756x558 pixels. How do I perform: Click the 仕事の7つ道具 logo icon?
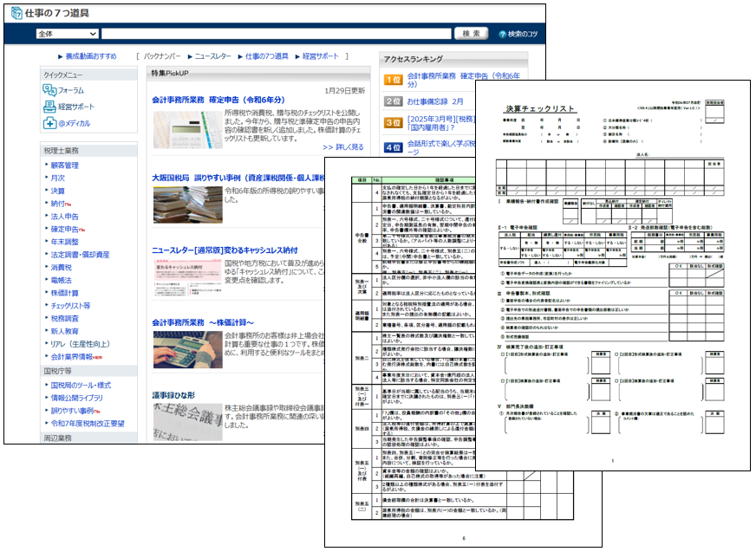(16, 13)
